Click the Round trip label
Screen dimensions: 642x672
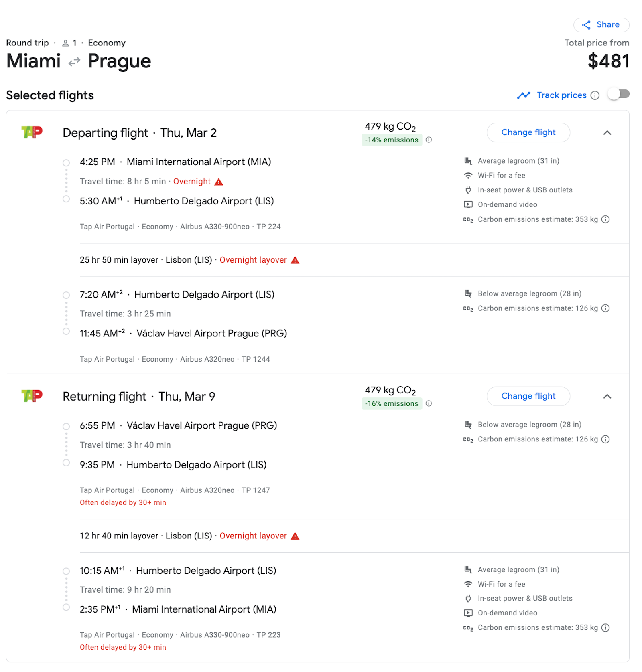(x=27, y=43)
